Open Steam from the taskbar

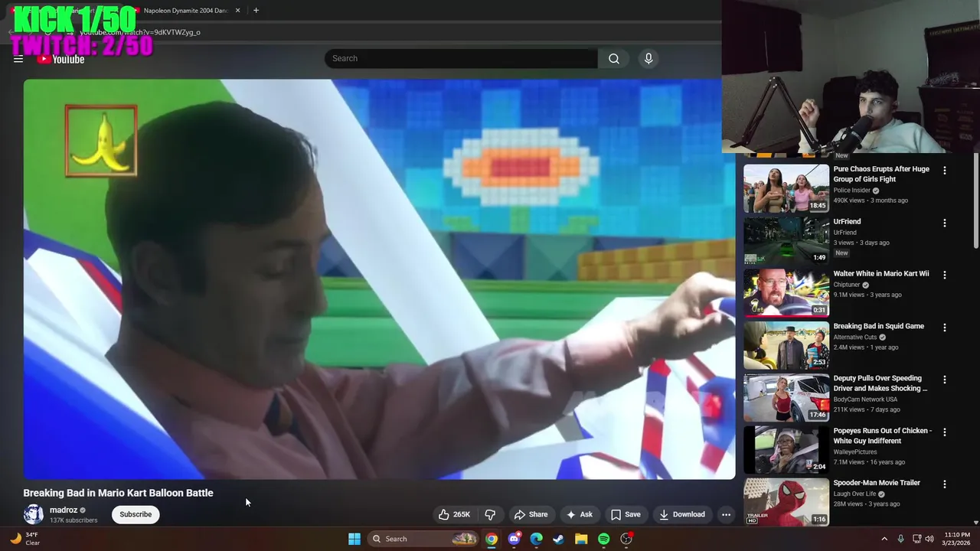pyautogui.click(x=559, y=539)
